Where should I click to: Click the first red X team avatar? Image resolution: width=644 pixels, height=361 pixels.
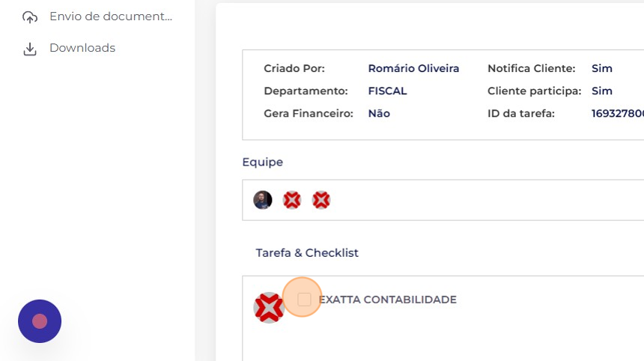292,200
